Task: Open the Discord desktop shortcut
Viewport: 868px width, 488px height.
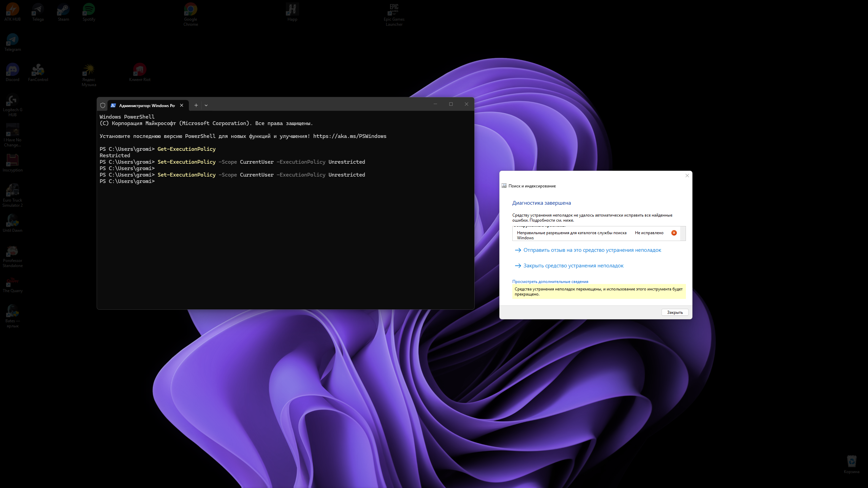Action: (x=13, y=73)
